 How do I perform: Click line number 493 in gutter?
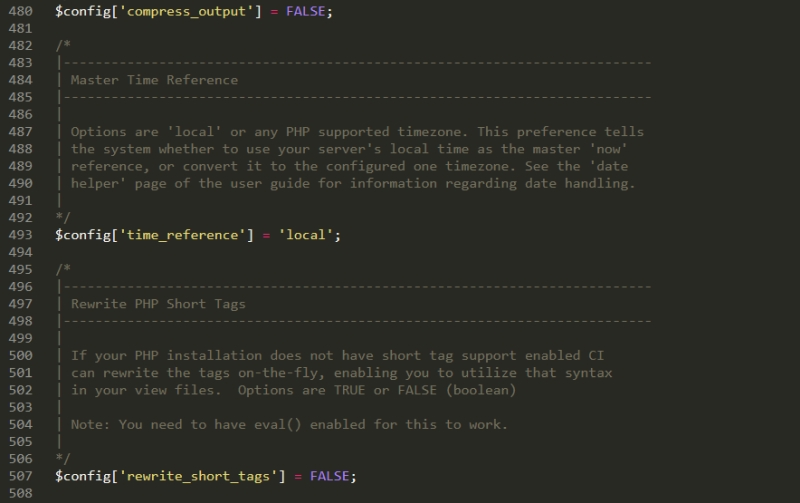[x=20, y=235]
